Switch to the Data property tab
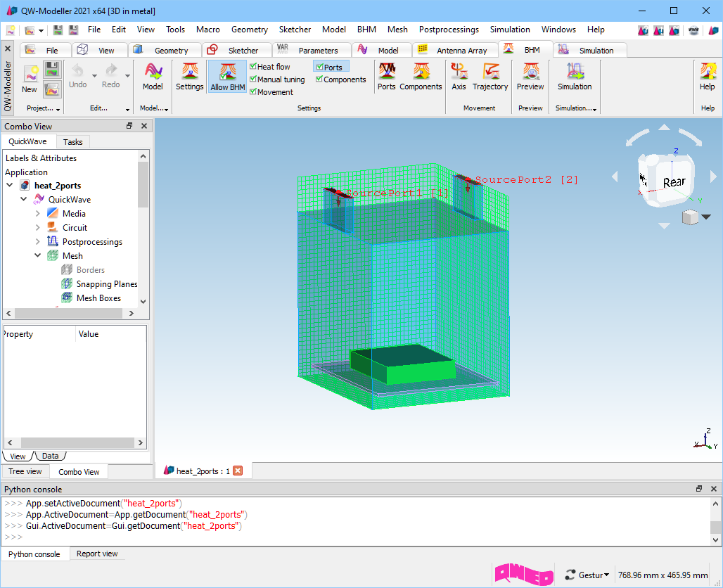The image size is (723, 588). pyautogui.click(x=50, y=456)
